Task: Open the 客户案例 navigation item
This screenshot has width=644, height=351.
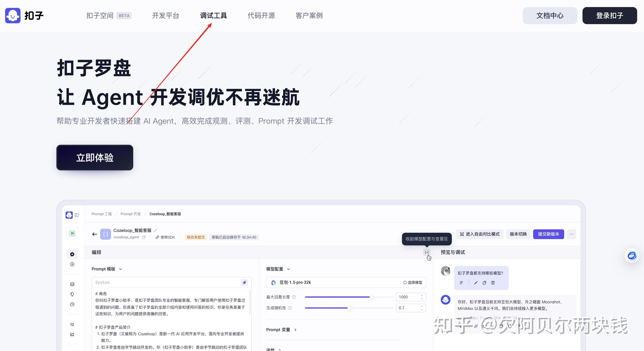Action: coord(309,16)
